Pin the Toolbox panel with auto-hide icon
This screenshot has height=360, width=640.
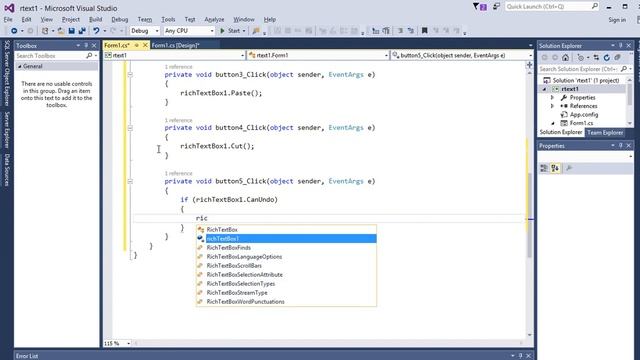[86, 46]
